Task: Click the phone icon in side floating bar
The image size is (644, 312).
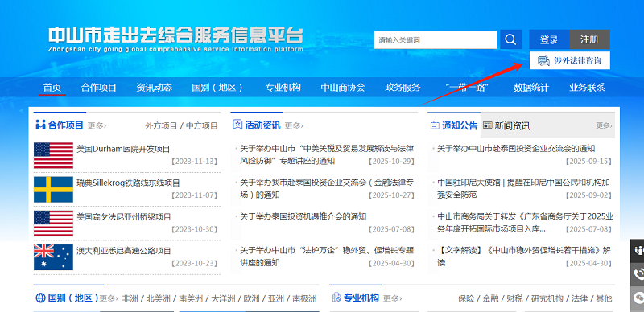Action: 638,274
